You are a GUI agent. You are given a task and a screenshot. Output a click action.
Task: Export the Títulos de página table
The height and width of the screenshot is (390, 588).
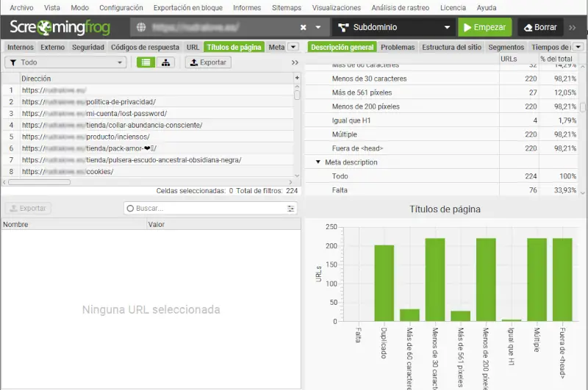208,62
